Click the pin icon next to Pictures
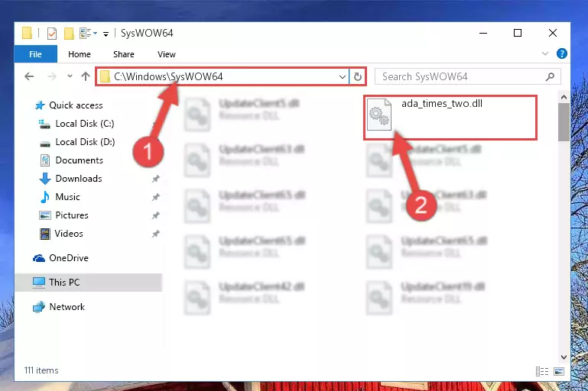The image size is (588, 391). pyautogui.click(x=156, y=215)
